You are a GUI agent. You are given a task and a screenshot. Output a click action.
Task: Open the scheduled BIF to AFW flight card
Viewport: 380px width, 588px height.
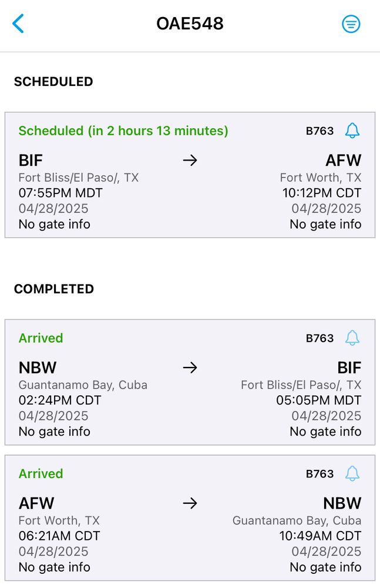tap(190, 175)
